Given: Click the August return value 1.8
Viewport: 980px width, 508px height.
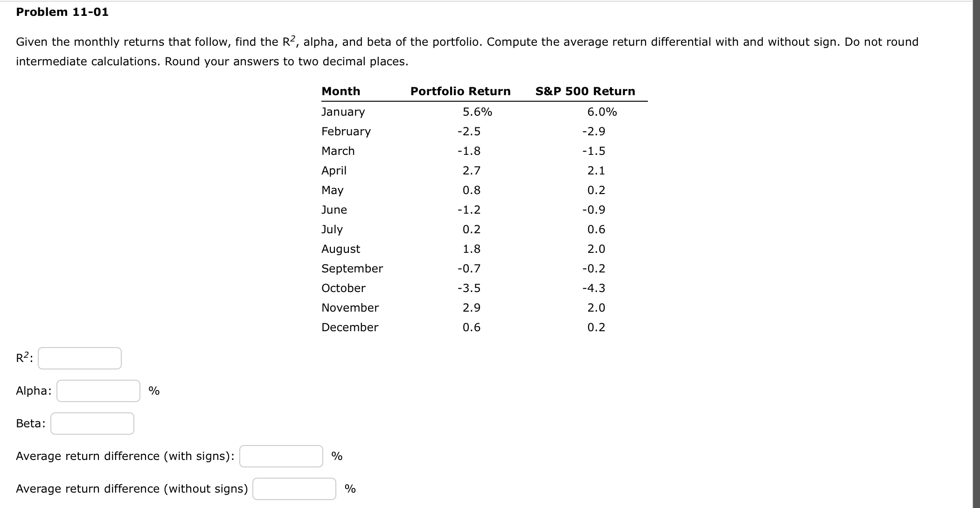Looking at the screenshot, I should coord(472,249).
